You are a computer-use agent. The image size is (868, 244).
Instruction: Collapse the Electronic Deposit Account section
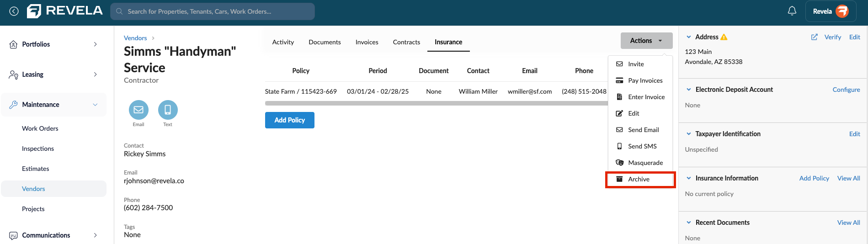(x=689, y=90)
